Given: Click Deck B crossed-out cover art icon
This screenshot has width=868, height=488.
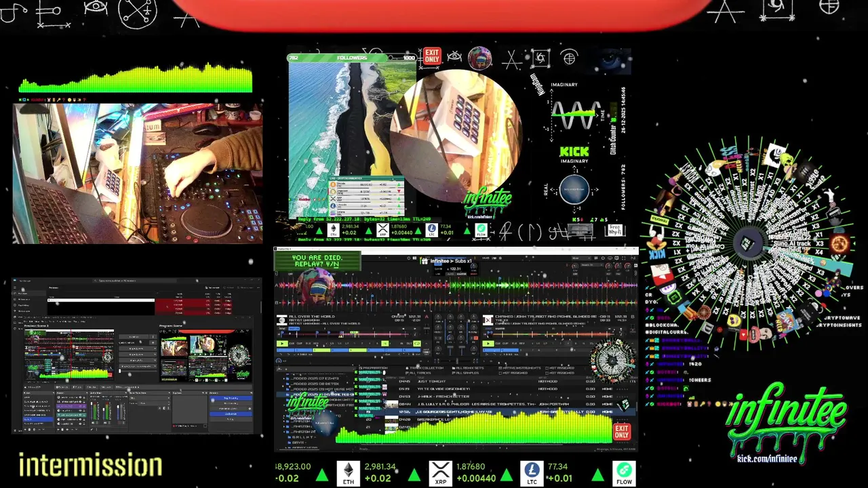Looking at the screenshot, I should click(x=488, y=321).
